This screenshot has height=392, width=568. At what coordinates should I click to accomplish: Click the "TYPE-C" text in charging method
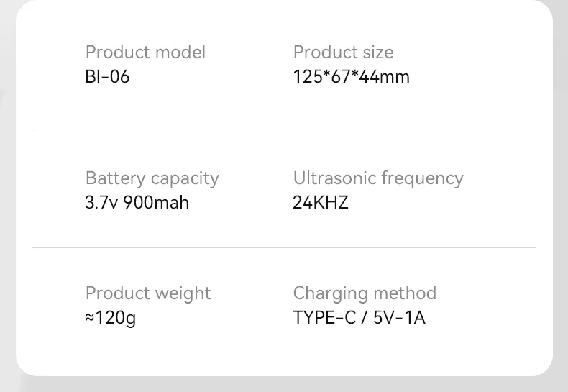[x=324, y=317]
